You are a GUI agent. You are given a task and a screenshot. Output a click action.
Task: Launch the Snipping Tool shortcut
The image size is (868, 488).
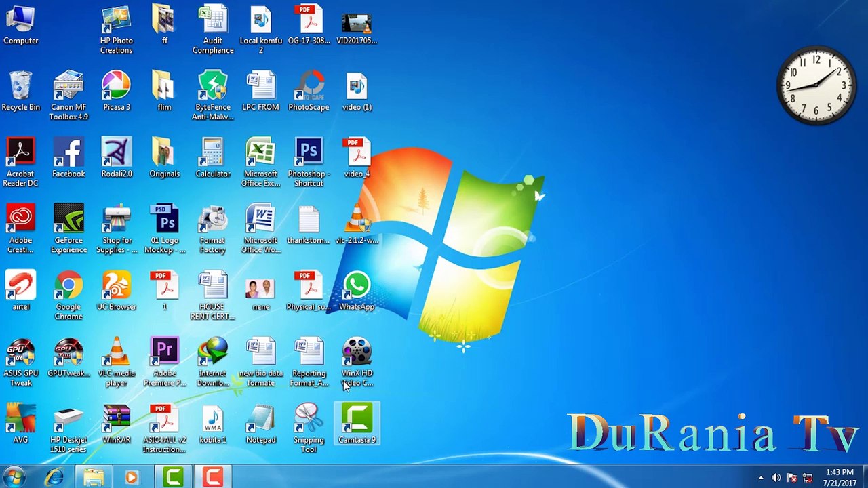pyautogui.click(x=309, y=428)
